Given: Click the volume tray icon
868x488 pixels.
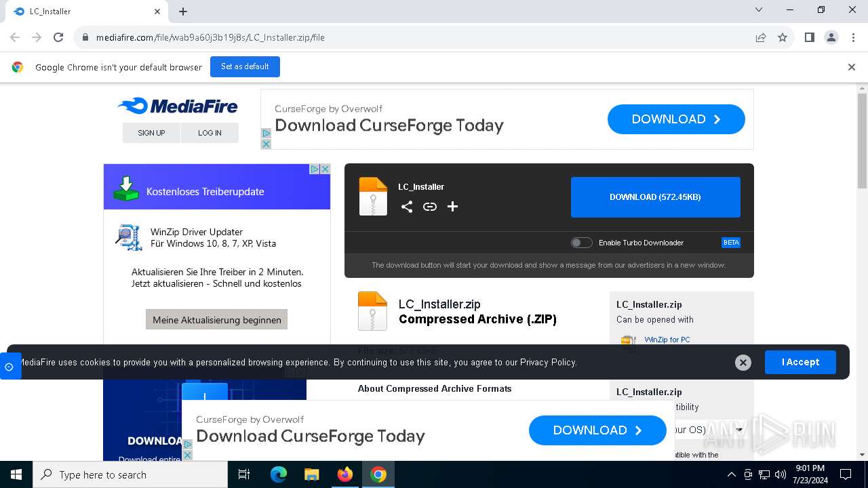Looking at the screenshot, I should click(781, 474).
